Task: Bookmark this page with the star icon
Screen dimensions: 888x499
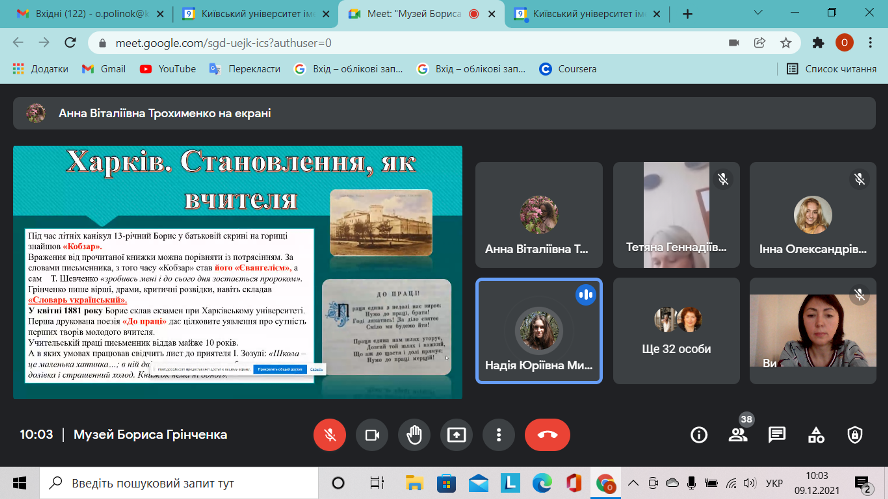Action: (787, 43)
